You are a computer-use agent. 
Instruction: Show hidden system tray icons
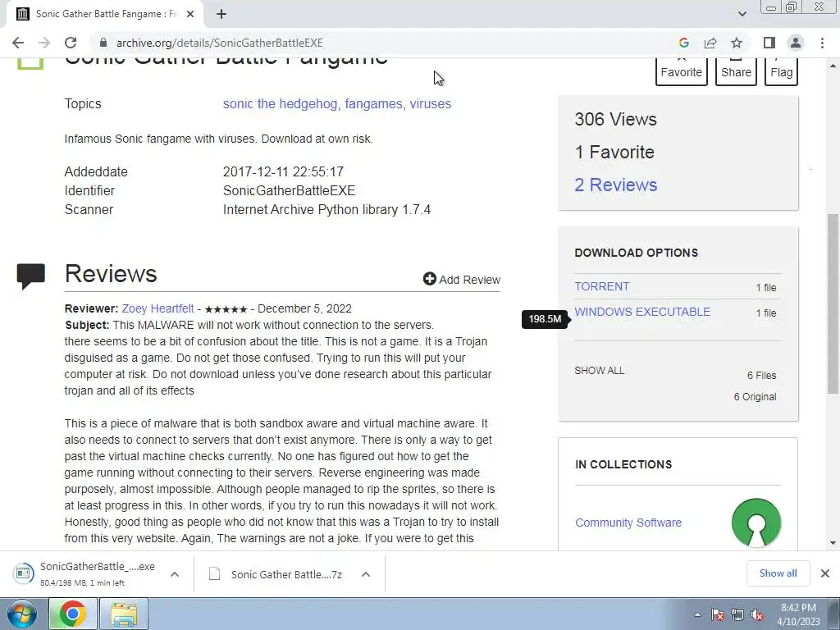pyautogui.click(x=697, y=614)
